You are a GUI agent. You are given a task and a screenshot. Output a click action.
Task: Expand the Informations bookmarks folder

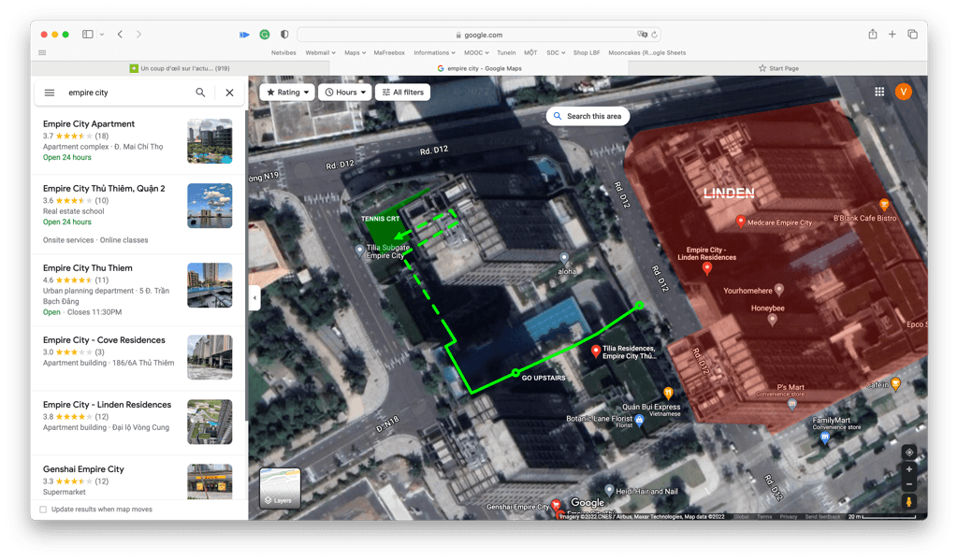(434, 52)
